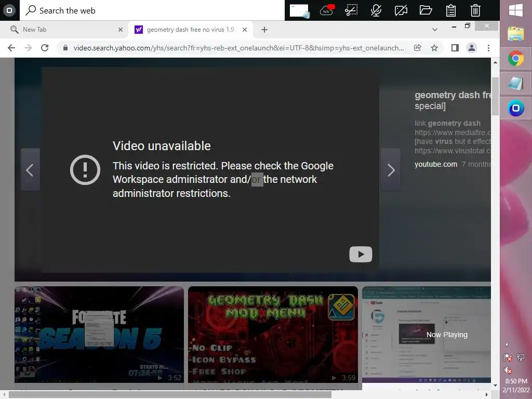Select the geometry dash free no virus tab

[x=190, y=30]
